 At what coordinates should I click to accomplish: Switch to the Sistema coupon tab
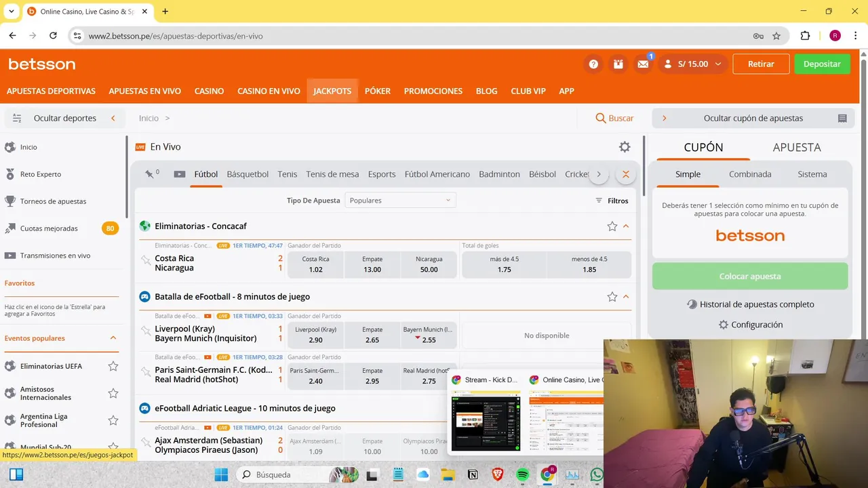tap(812, 174)
